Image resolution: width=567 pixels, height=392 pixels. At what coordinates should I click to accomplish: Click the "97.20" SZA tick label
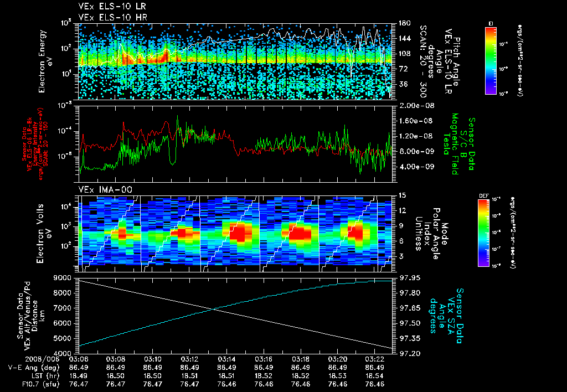click(x=409, y=354)
